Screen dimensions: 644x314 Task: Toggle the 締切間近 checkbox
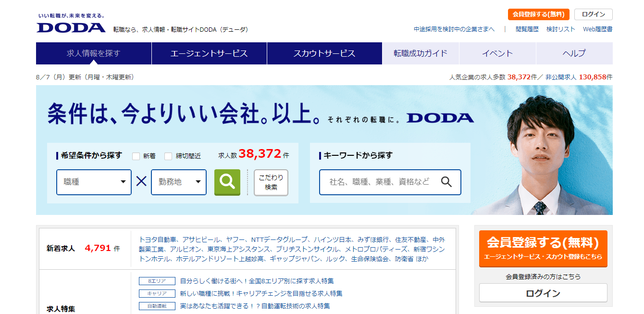(168, 156)
